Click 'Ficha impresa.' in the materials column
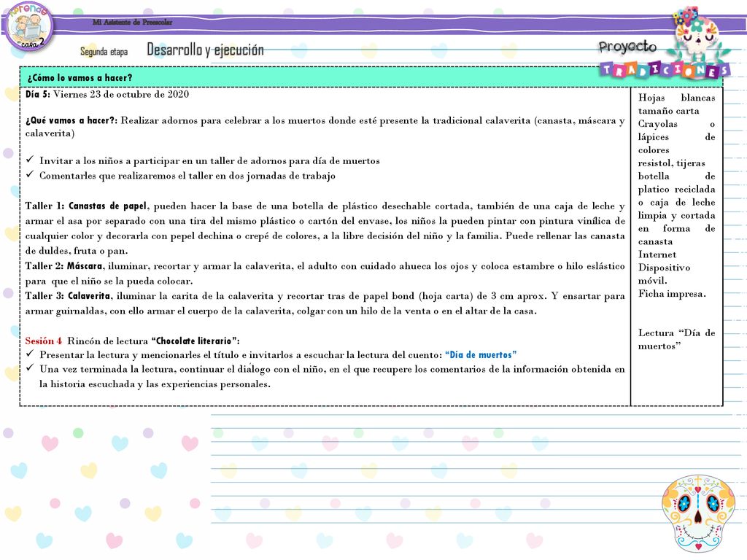747x560 pixels. click(672, 294)
